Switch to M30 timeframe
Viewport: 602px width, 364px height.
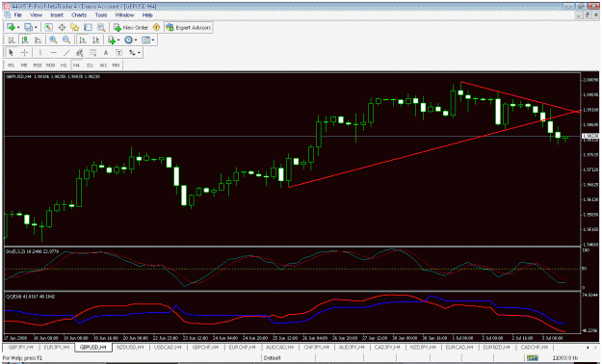50,65
